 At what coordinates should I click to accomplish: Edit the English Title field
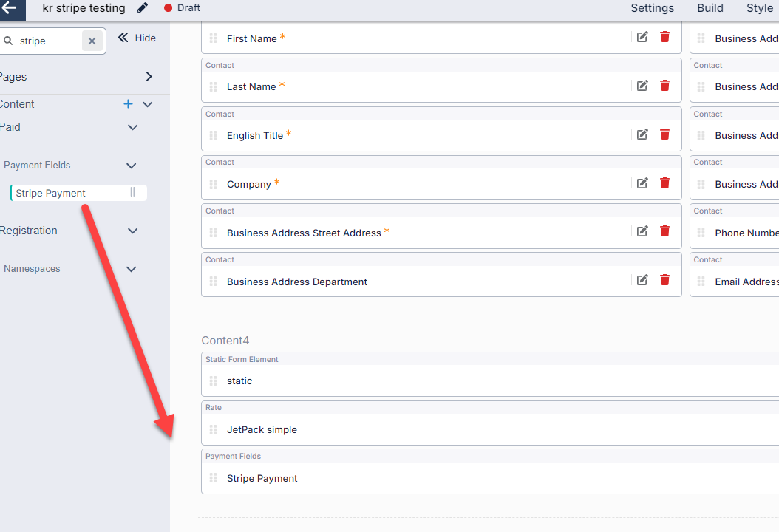642,134
